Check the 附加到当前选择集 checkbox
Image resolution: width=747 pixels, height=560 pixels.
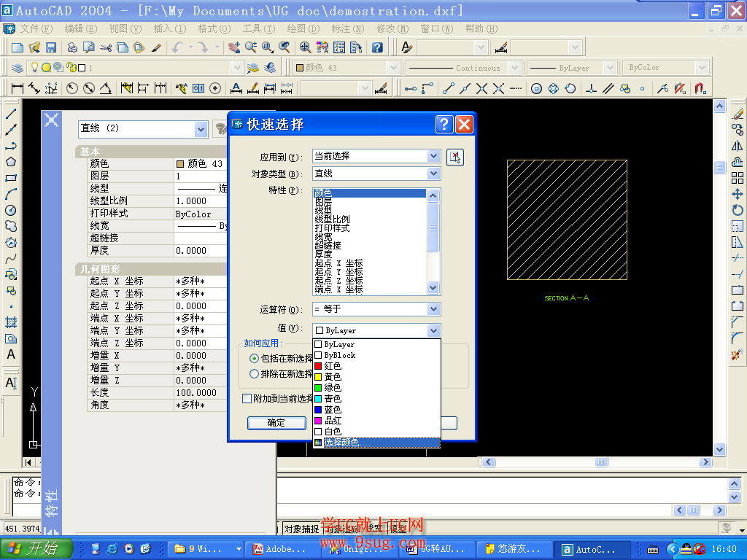click(247, 399)
